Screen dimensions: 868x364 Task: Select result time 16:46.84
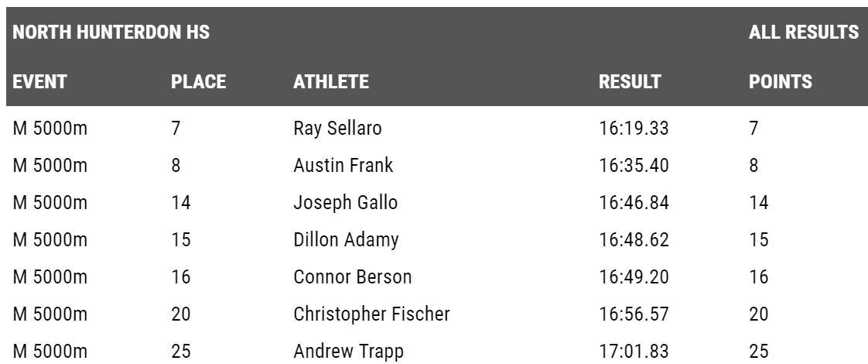click(x=634, y=203)
